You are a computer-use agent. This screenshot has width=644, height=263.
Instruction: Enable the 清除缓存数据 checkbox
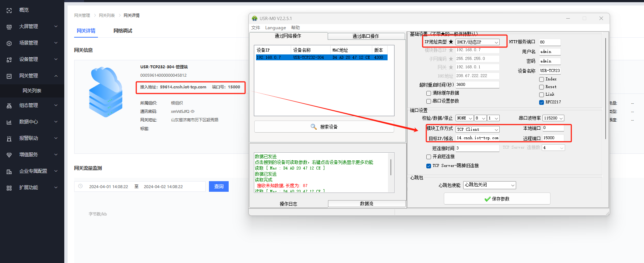tap(428, 93)
